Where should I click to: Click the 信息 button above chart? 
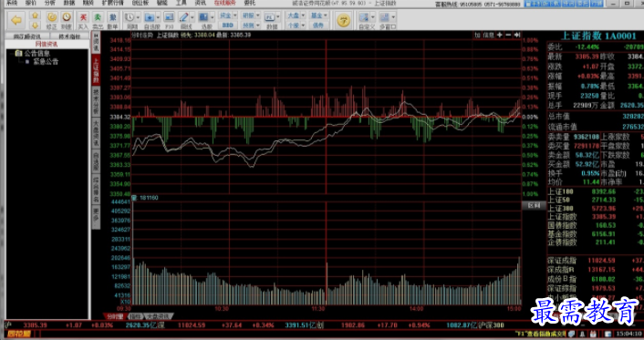pyautogui.click(x=489, y=36)
